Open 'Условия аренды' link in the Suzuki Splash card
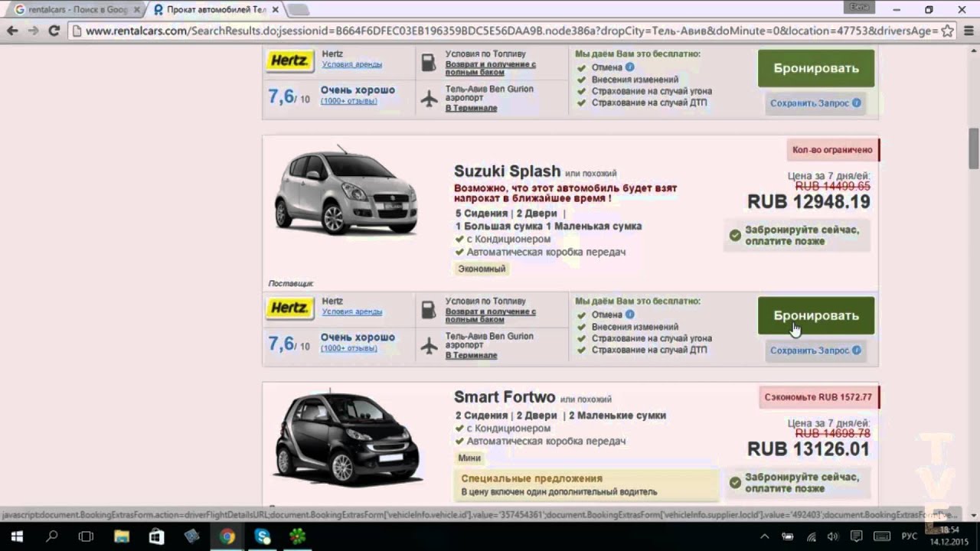Viewport: 980px width, 551px height. (x=352, y=311)
